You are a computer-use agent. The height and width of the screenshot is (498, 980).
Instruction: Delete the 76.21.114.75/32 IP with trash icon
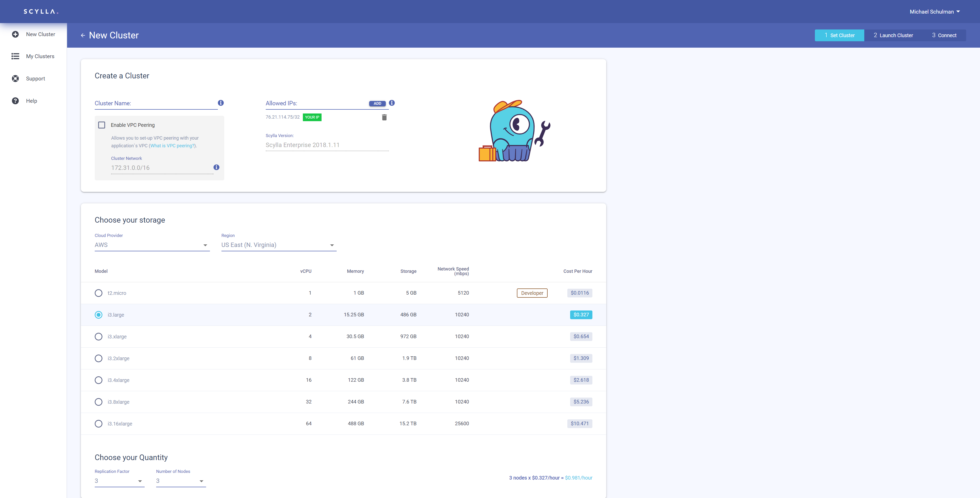tap(384, 117)
